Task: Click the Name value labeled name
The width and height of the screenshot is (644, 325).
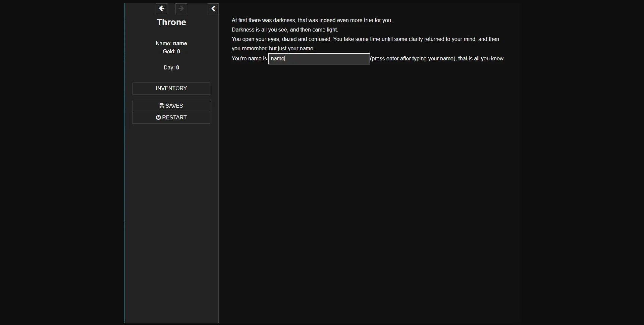Action: (180, 43)
